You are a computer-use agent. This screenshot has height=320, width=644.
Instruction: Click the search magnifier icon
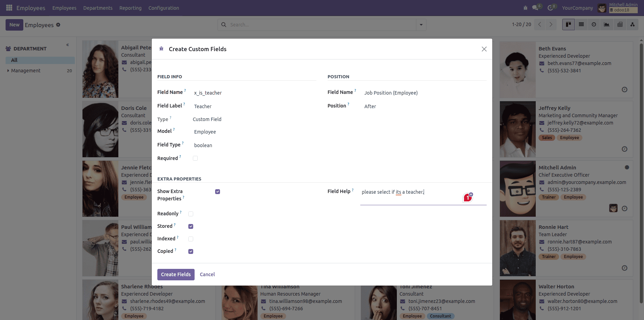point(224,25)
